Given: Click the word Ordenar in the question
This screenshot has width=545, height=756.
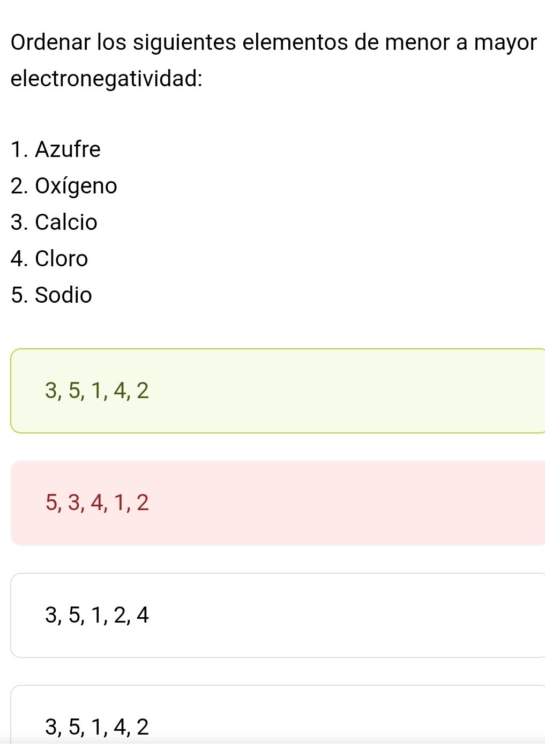Looking at the screenshot, I should point(50,42).
